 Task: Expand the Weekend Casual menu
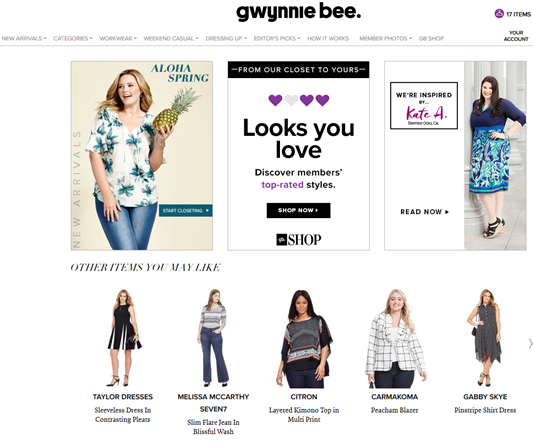point(171,38)
